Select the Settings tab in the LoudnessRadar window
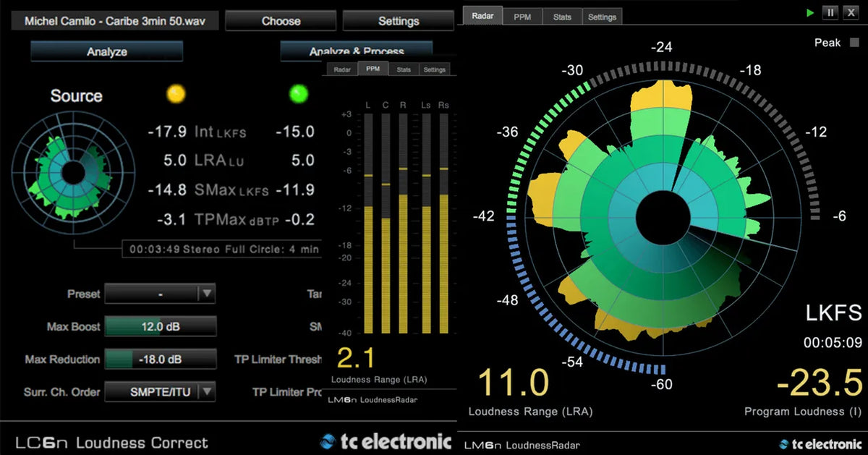 coord(603,16)
